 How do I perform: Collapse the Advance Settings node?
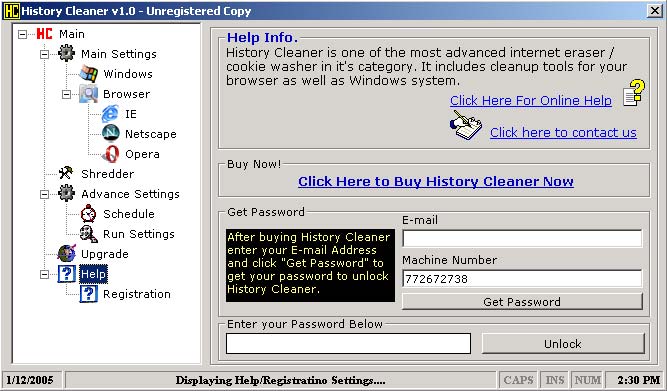[44, 194]
